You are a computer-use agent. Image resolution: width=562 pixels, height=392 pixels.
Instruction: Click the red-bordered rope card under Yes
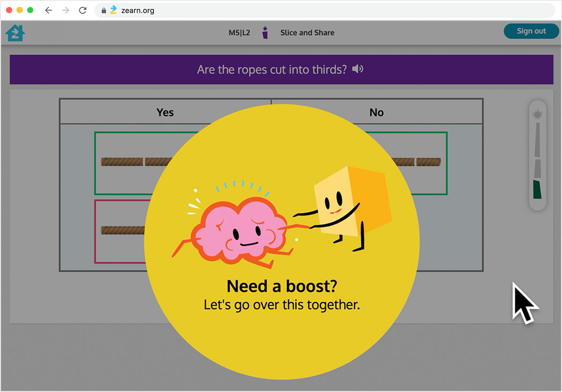123,231
